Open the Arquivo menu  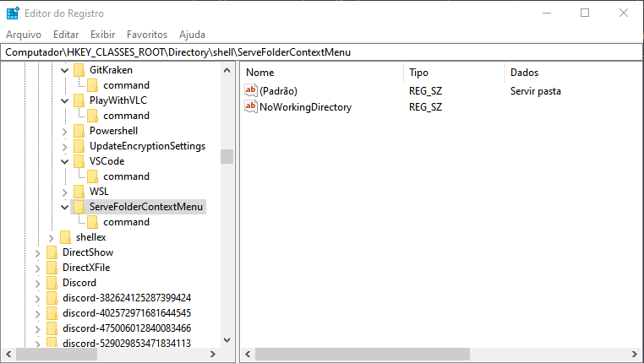[24, 35]
